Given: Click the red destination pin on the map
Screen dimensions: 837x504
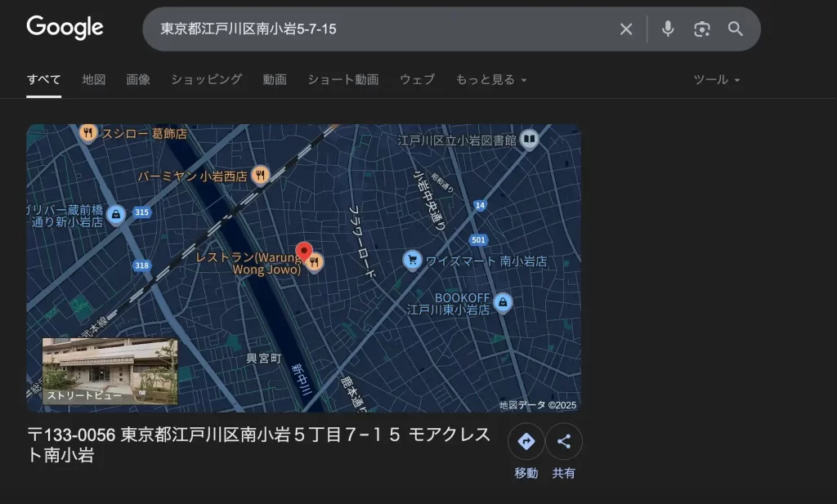Looking at the screenshot, I should (306, 250).
